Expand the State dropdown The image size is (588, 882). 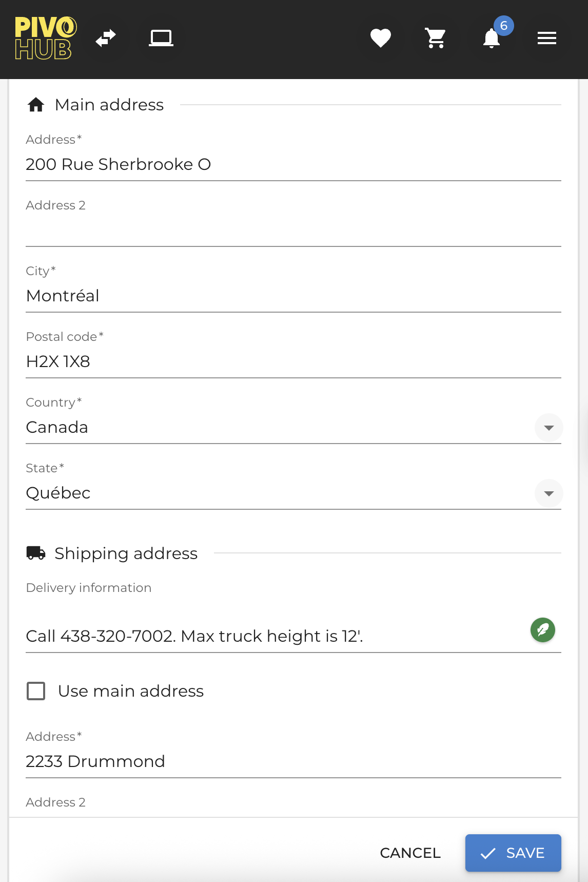[548, 493]
